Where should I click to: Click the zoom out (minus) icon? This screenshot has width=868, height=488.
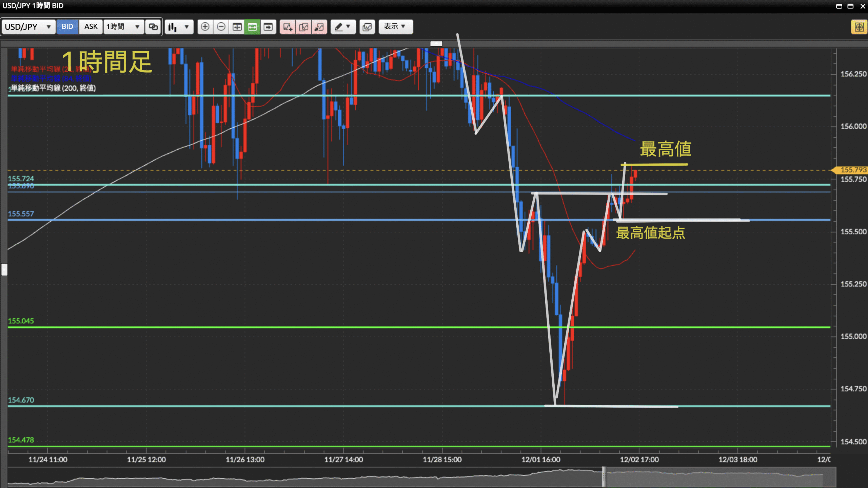tap(221, 26)
